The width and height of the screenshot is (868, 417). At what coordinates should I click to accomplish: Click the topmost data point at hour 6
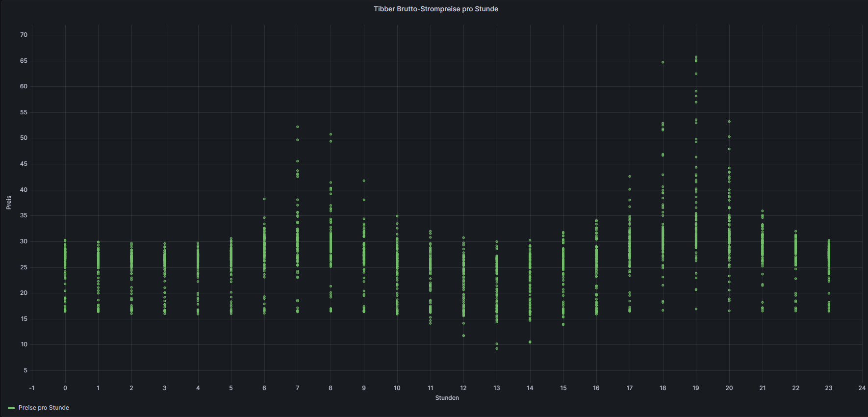[x=264, y=199]
